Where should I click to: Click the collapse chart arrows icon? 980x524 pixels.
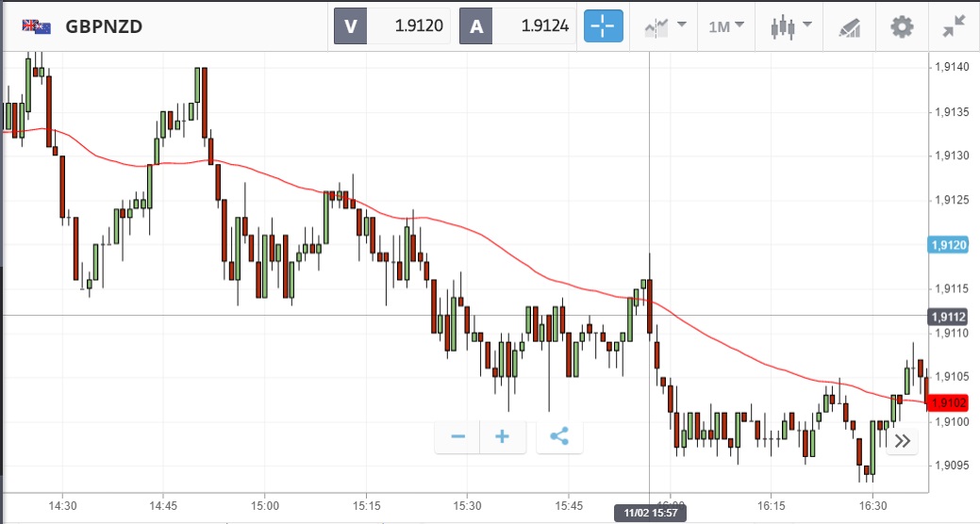pyautogui.click(x=954, y=26)
